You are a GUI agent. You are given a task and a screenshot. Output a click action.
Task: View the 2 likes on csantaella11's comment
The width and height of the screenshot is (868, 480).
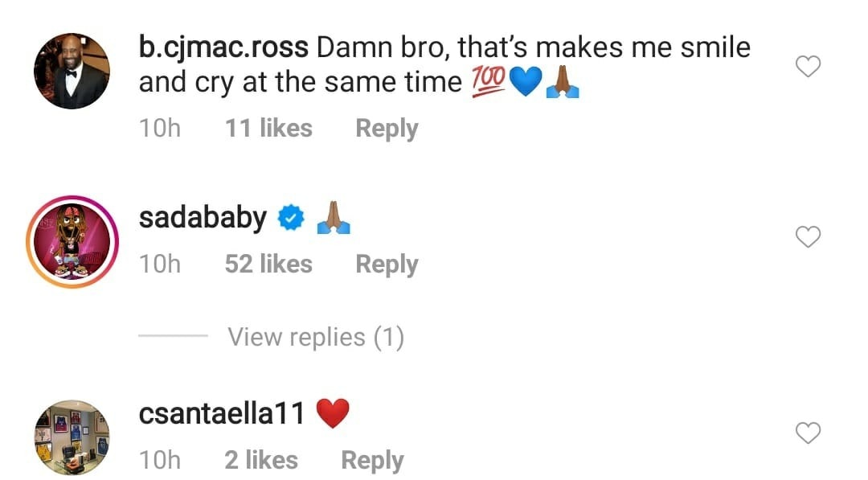(261, 460)
